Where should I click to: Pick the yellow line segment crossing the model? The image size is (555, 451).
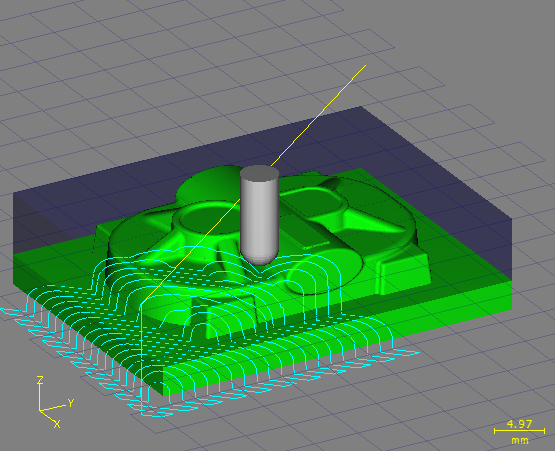190,251
